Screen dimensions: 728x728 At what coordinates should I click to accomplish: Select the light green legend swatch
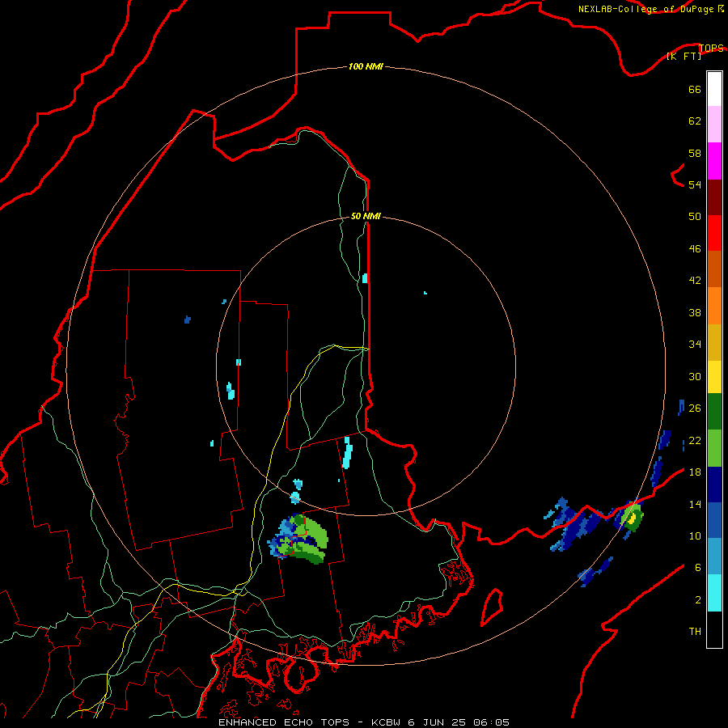pyautogui.click(x=714, y=448)
